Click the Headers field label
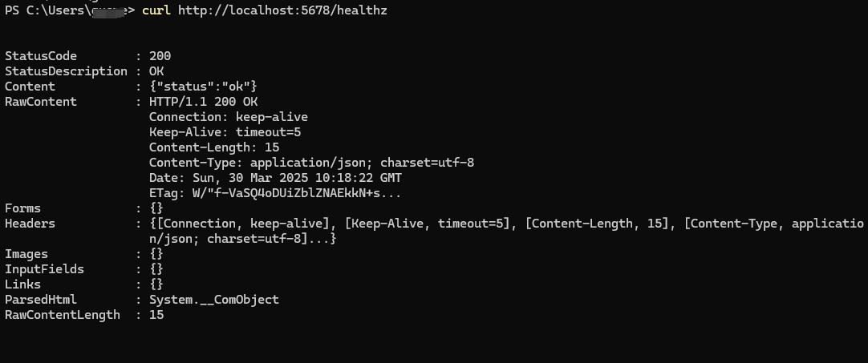This screenshot has height=363, width=868. coord(30,224)
